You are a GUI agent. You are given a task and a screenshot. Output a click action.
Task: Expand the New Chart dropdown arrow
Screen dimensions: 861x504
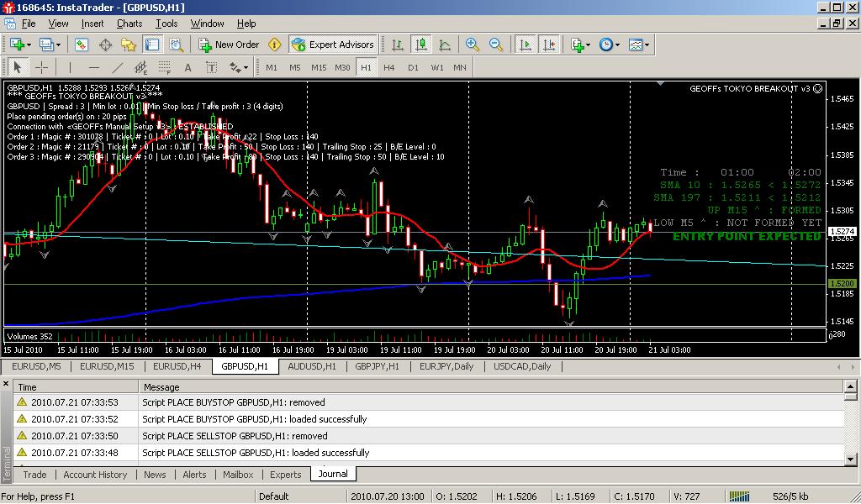(x=29, y=45)
